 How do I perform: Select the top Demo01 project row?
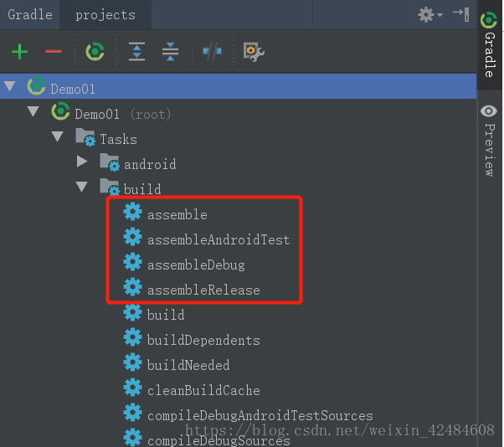[x=238, y=87]
